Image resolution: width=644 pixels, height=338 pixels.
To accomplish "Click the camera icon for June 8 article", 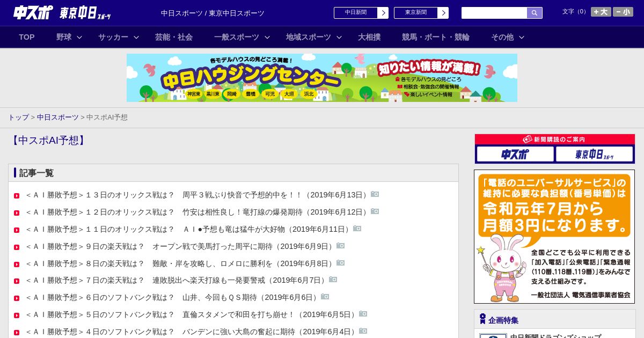I will pyautogui.click(x=341, y=263).
